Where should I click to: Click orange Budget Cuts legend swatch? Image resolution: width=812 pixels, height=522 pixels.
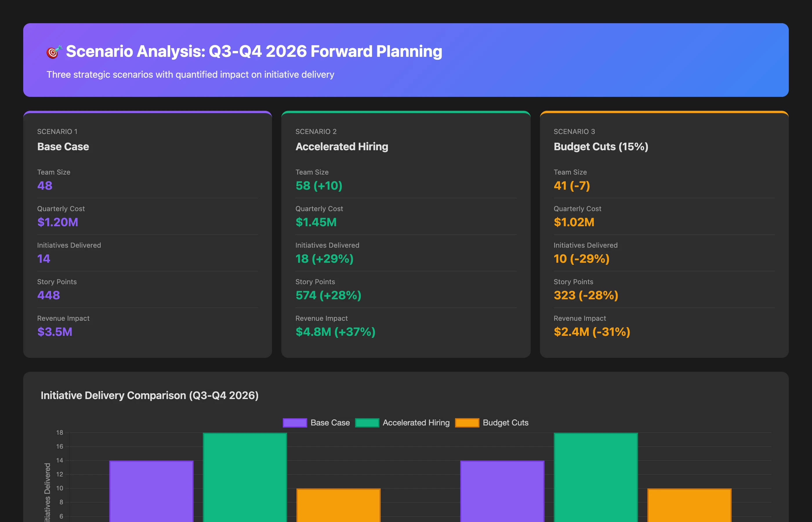(x=467, y=423)
